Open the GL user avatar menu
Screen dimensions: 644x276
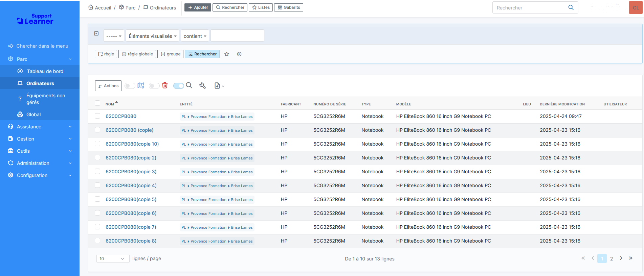pyautogui.click(x=636, y=7)
